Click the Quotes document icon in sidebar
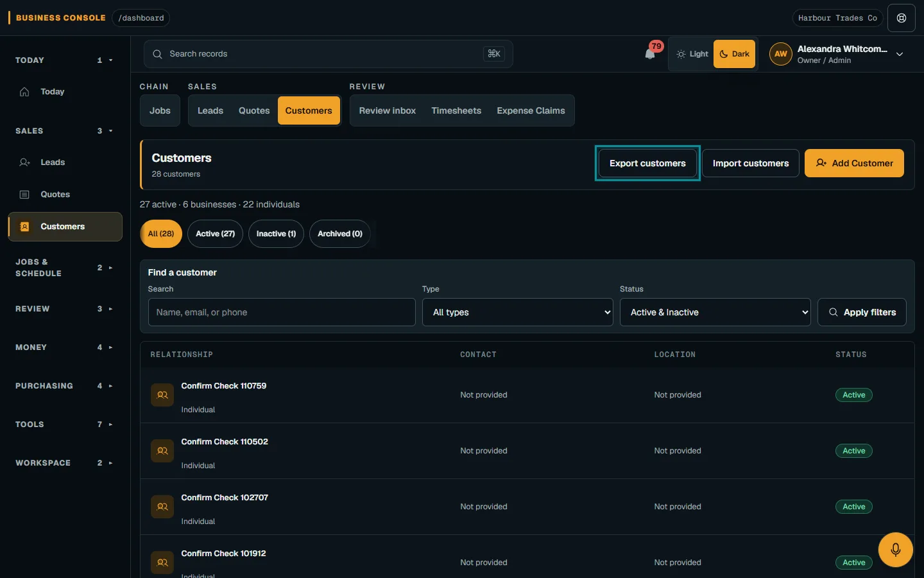This screenshot has height=578, width=924. 24,195
